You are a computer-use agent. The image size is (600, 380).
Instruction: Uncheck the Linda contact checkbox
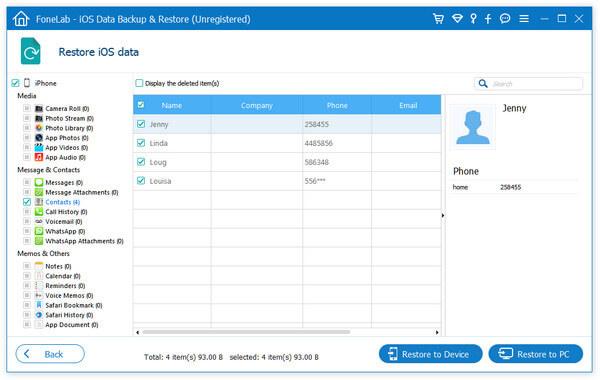tap(141, 143)
